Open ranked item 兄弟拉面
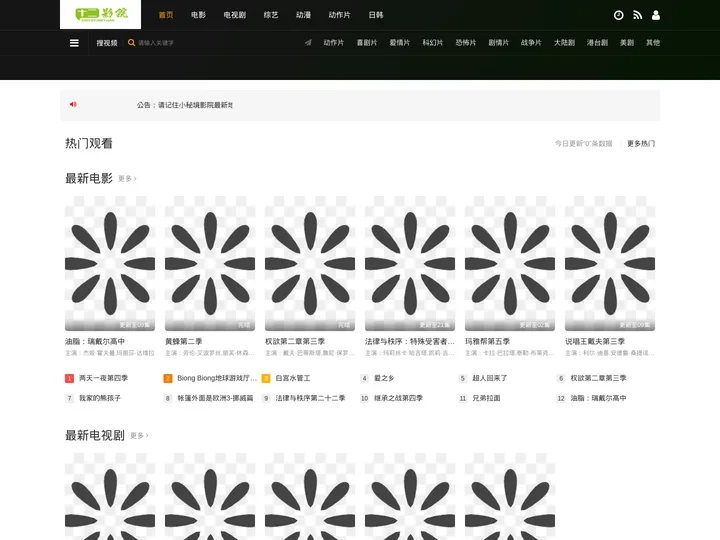720x540 pixels. (x=486, y=398)
